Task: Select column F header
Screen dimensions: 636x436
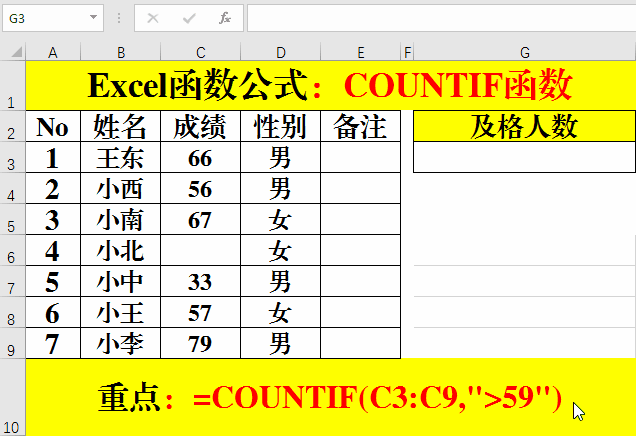Action: coord(407,52)
